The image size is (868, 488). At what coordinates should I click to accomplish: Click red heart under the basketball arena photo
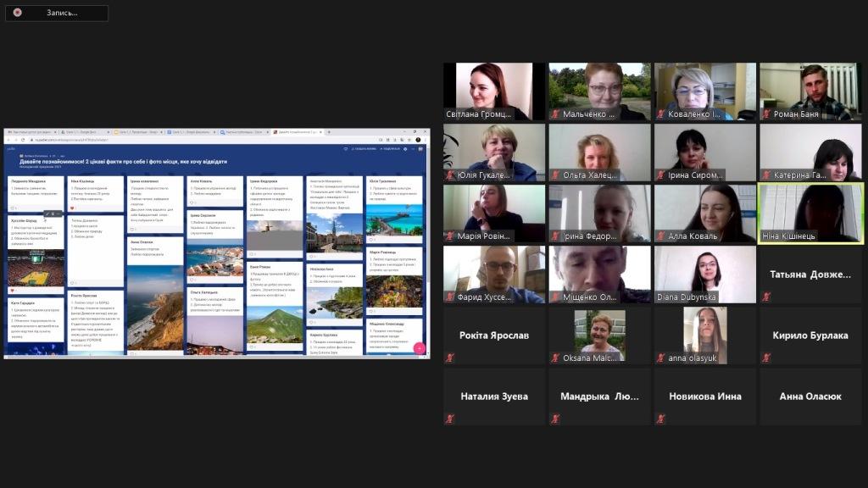click(12, 290)
